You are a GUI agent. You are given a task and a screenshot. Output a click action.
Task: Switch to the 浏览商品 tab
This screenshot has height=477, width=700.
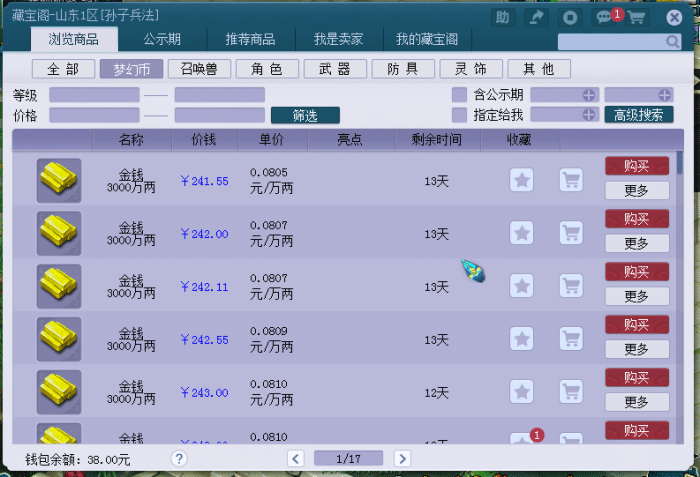(x=74, y=39)
